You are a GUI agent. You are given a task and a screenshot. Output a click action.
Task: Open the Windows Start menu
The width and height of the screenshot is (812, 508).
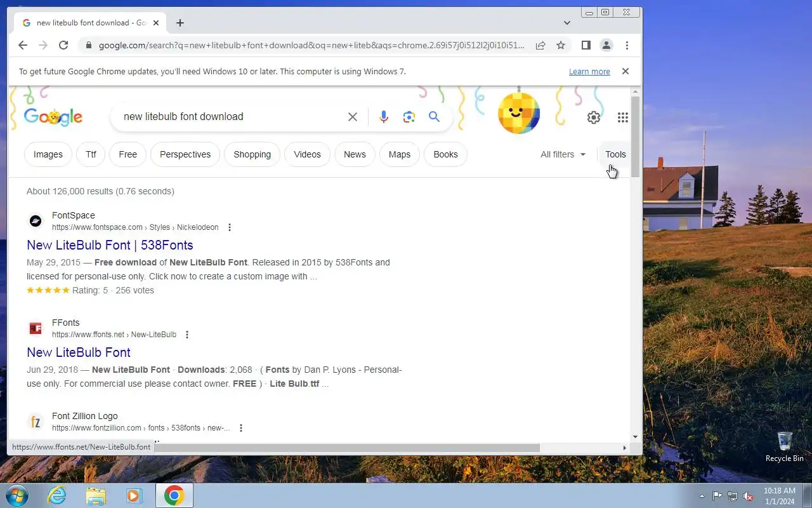pos(16,495)
